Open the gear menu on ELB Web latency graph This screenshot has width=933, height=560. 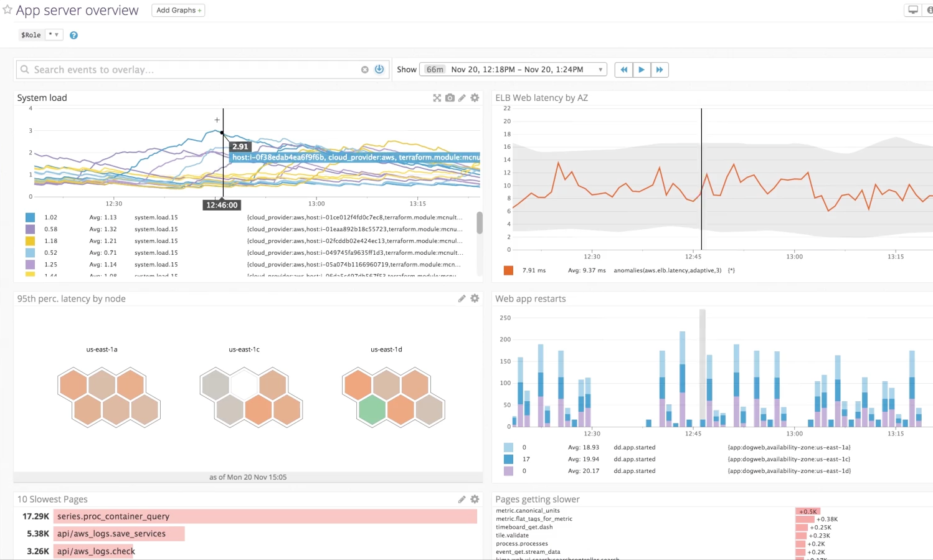[x=926, y=98]
